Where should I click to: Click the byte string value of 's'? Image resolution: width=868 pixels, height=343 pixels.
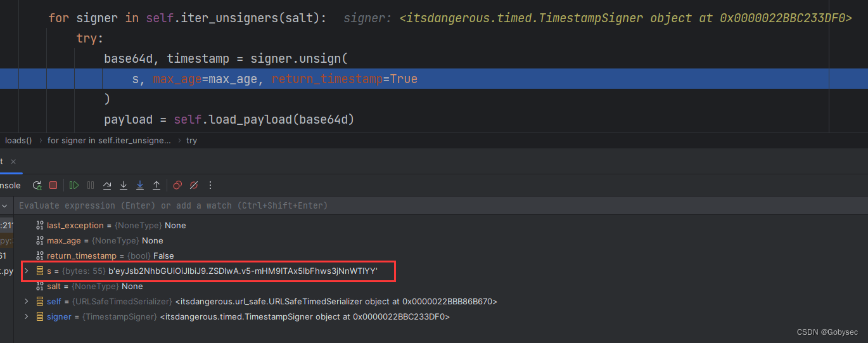coord(243,271)
